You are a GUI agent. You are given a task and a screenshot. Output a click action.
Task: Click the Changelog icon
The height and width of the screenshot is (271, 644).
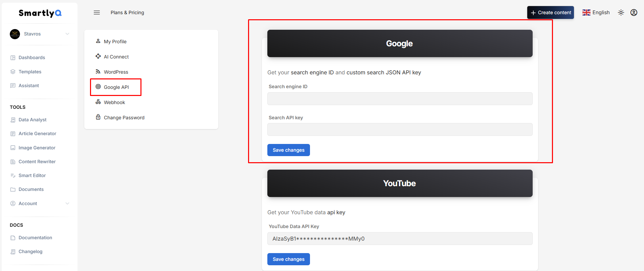(x=13, y=252)
